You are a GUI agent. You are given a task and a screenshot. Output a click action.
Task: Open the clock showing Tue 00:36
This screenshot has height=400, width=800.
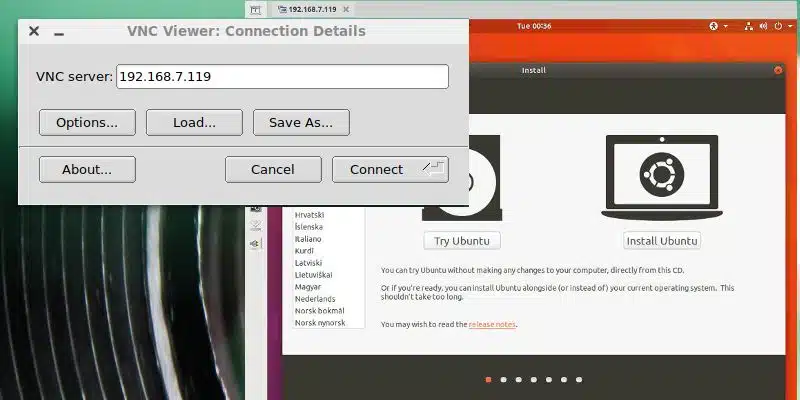click(x=534, y=26)
